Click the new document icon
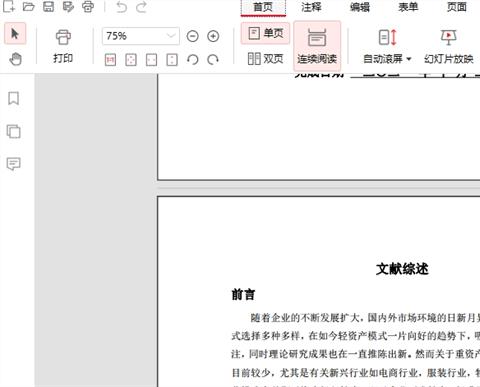This screenshot has height=387, width=480. click(9, 7)
